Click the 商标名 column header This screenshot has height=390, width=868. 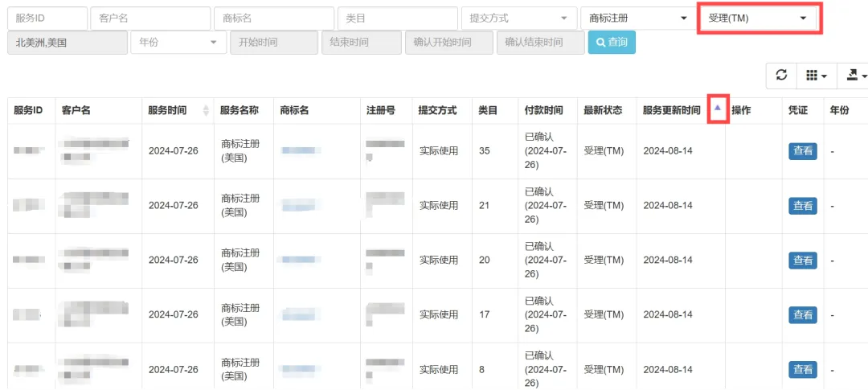(x=294, y=110)
